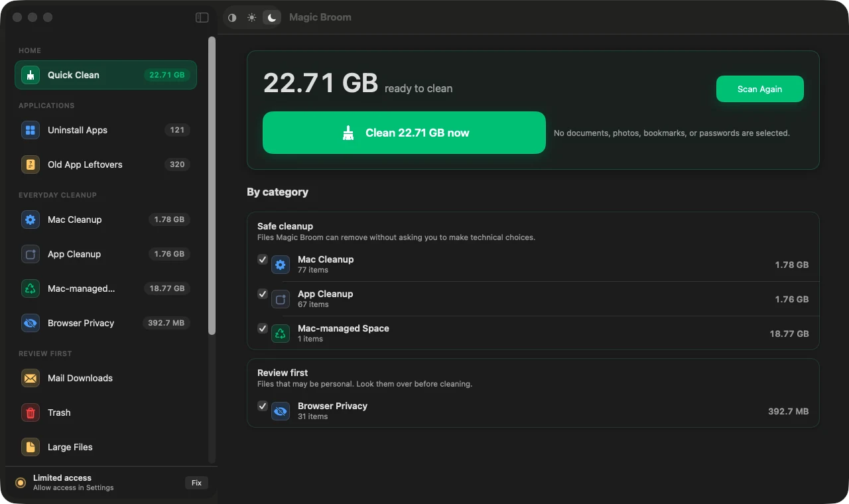Select Browser Privacy in the sidebar
The image size is (849, 504).
pyautogui.click(x=105, y=323)
